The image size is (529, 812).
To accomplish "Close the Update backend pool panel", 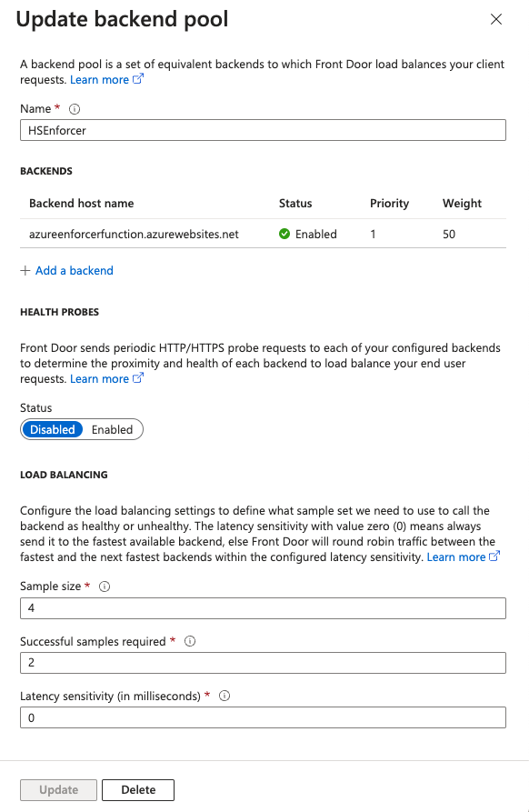I will (x=496, y=20).
